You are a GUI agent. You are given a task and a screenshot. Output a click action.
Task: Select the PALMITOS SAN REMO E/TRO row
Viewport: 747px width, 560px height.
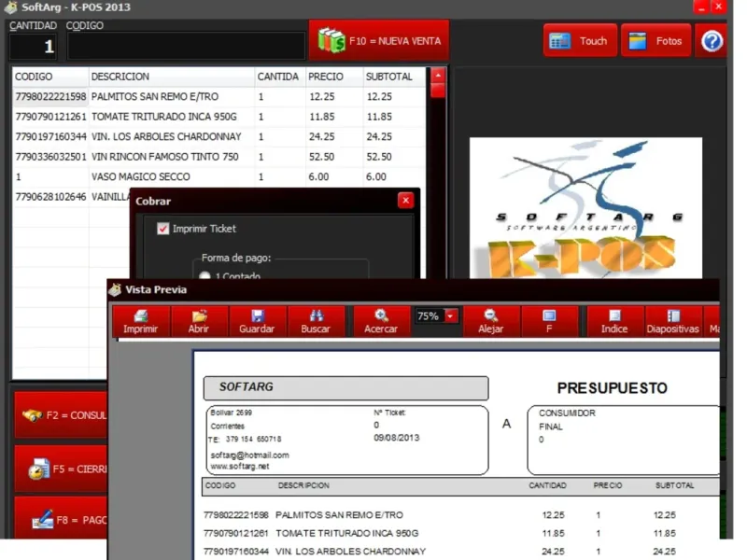(x=219, y=97)
